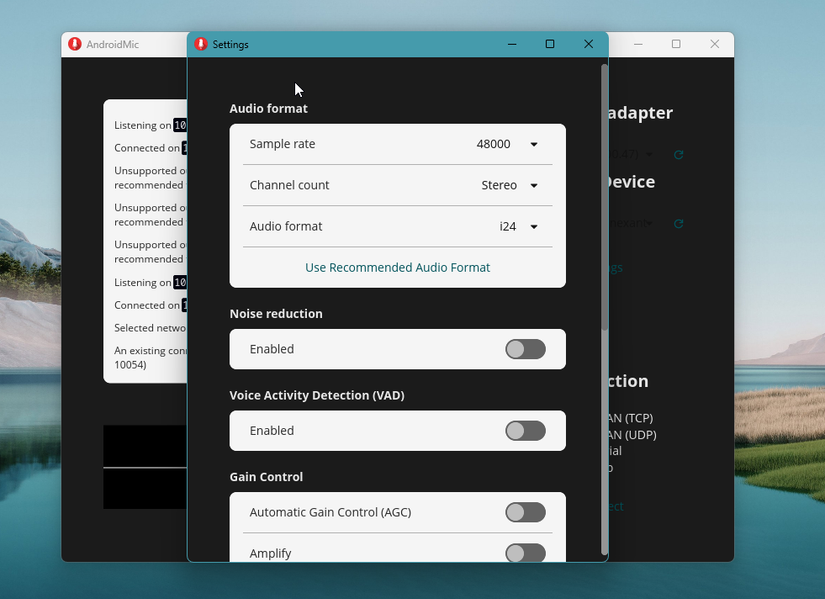Click the Settings vertical scrollbar
Viewport: 825px width, 599px height.
click(604, 200)
